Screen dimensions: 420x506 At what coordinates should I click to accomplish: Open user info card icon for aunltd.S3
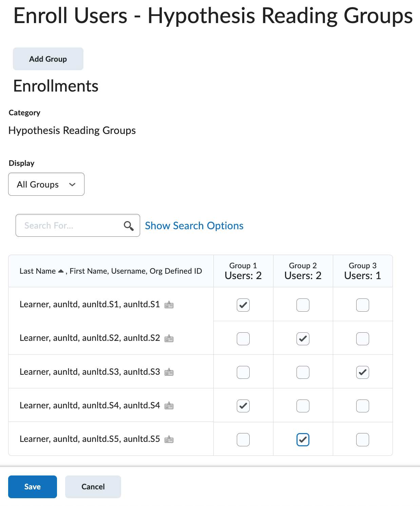click(169, 372)
